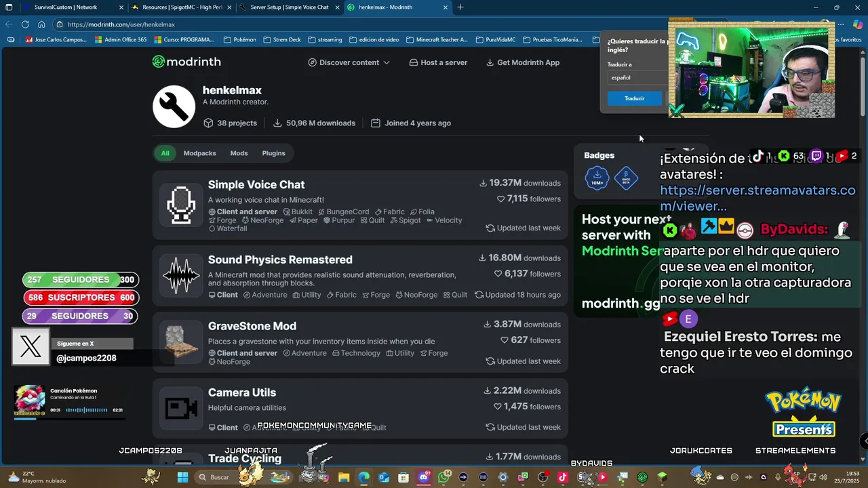868x488 pixels.
Task: Open the PuraVidaMC bookmarks folder
Action: tap(497, 40)
